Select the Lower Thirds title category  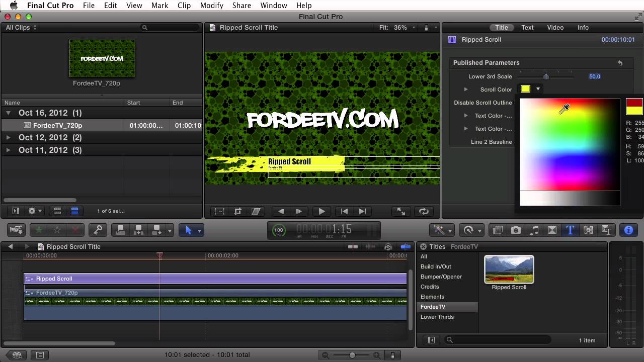tap(437, 317)
